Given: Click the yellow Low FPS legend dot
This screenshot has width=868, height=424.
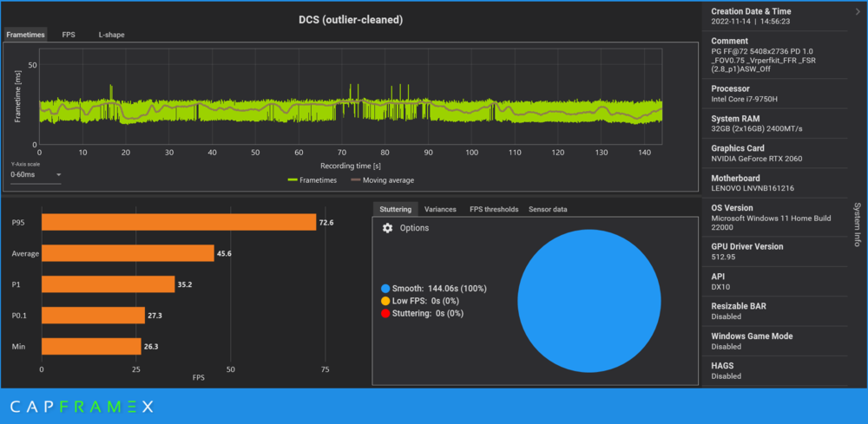Looking at the screenshot, I should 386,301.
